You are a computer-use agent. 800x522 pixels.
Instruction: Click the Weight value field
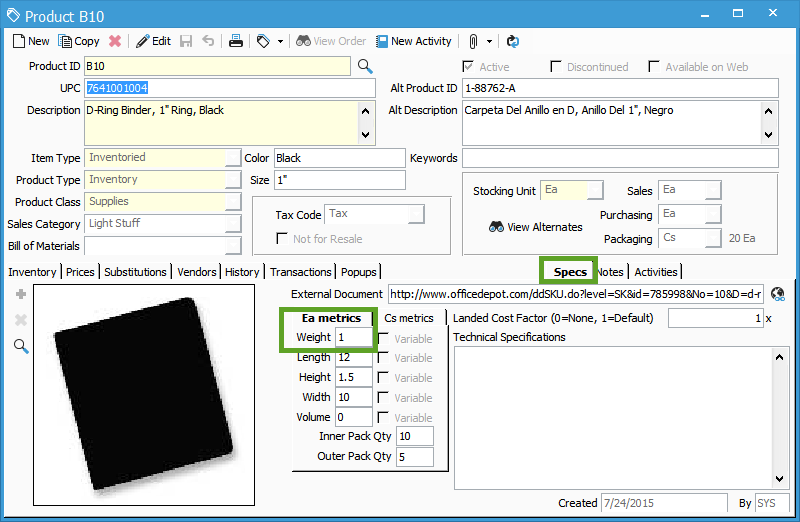tap(354, 337)
